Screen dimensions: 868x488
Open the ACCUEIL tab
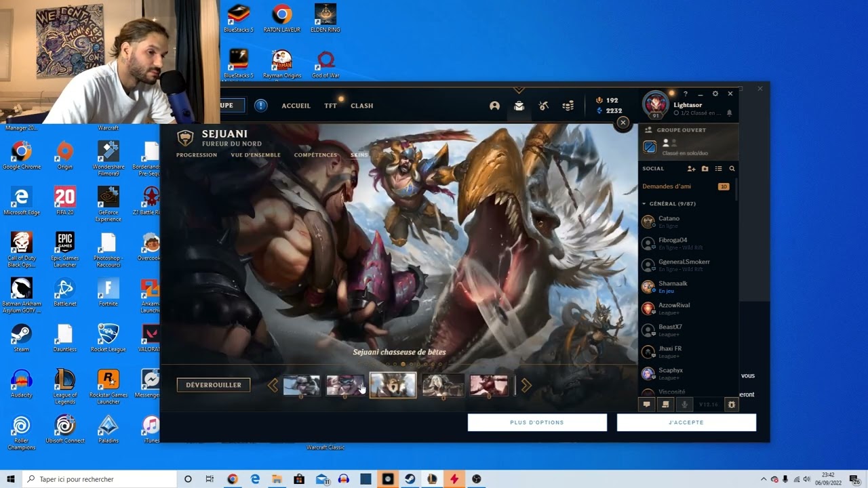[296, 106]
